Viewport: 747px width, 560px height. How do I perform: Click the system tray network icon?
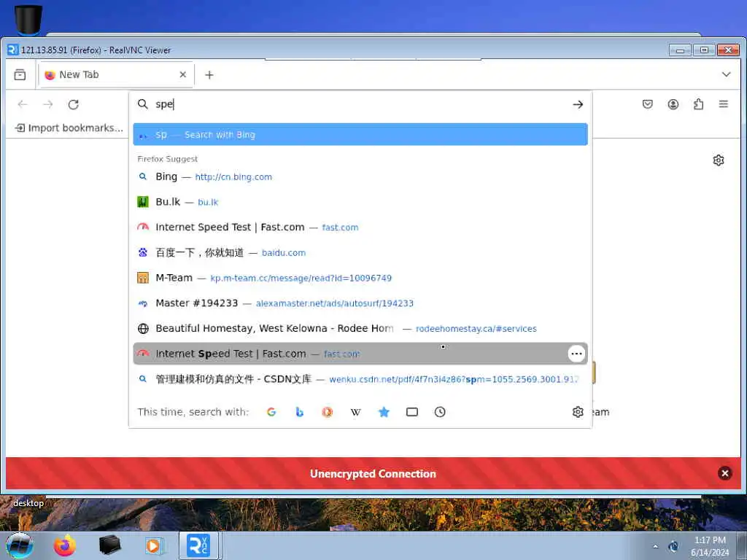[x=673, y=547]
